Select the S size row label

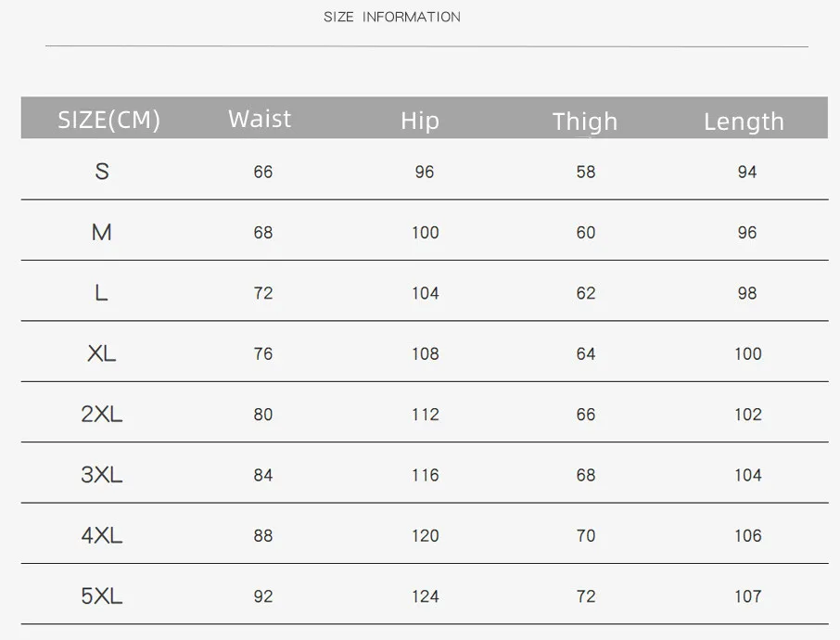coord(102,172)
